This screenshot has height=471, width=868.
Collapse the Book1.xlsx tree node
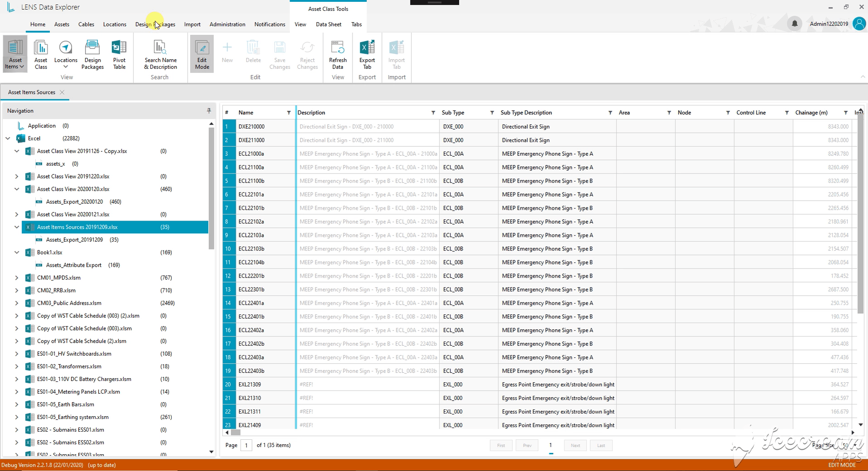coord(17,252)
